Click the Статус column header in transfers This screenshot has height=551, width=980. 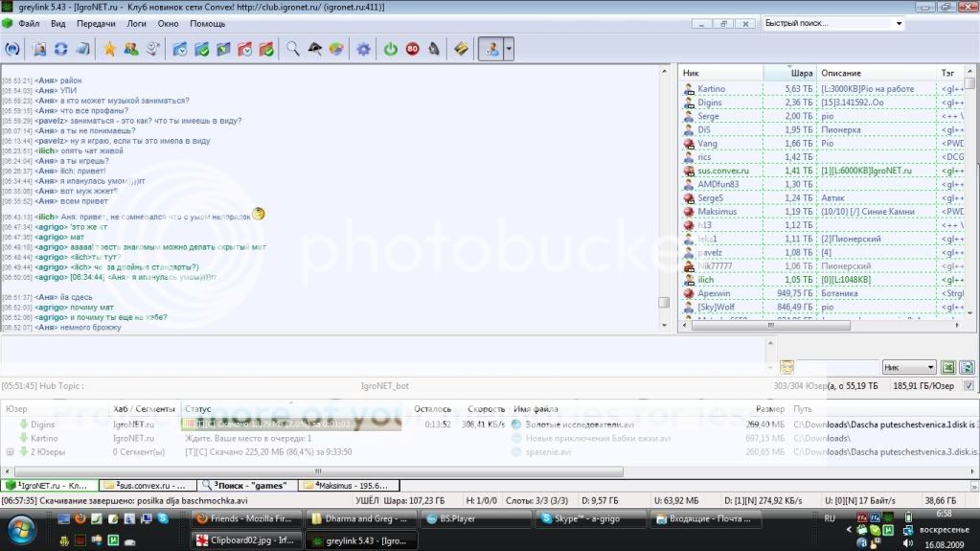(x=198, y=409)
